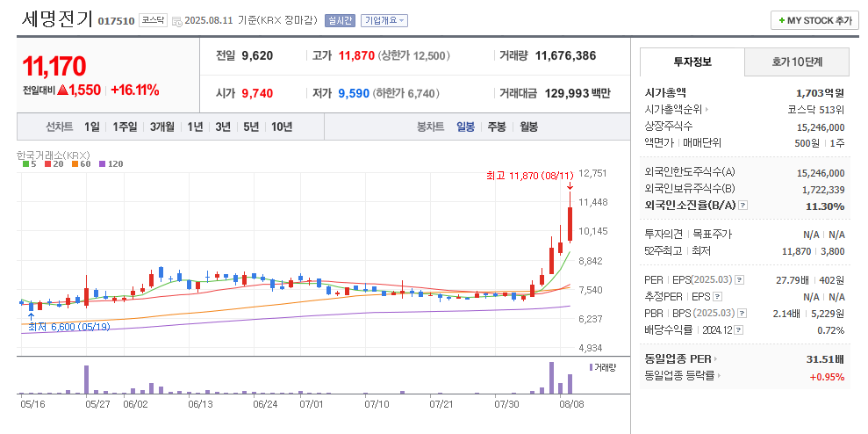868x434 pixels.
Task: Click the large 05/27 volume bar
Action: point(86,380)
